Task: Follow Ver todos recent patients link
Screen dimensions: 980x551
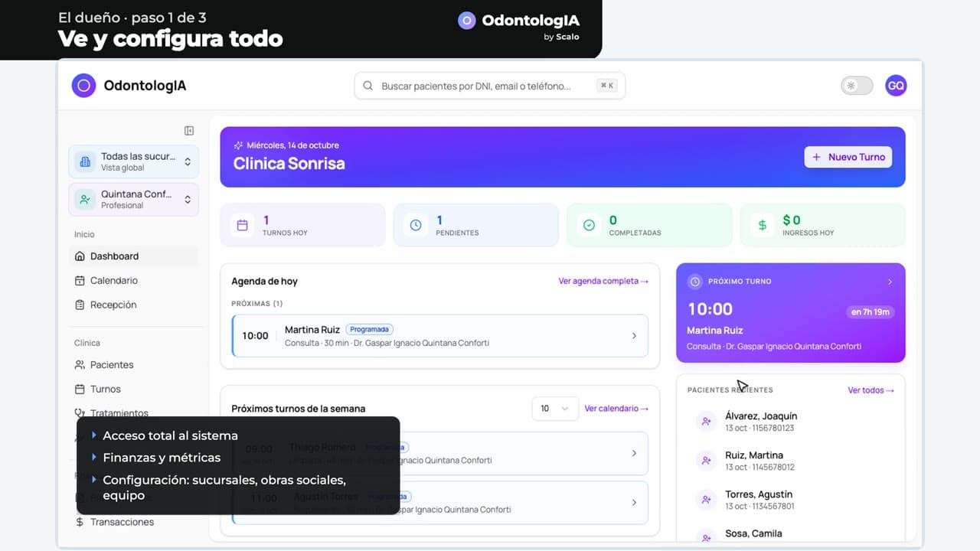Action: pos(871,390)
